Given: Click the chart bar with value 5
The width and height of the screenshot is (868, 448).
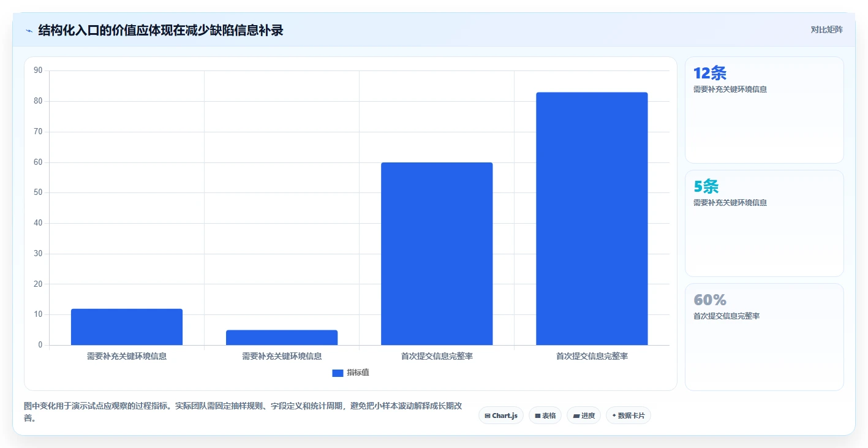Looking at the screenshot, I should [x=282, y=338].
